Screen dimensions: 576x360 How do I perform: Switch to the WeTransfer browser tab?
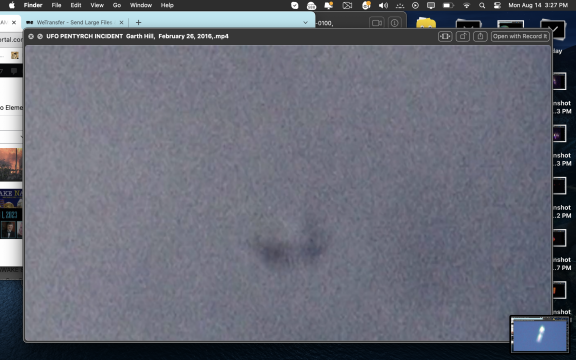[x=73, y=22]
